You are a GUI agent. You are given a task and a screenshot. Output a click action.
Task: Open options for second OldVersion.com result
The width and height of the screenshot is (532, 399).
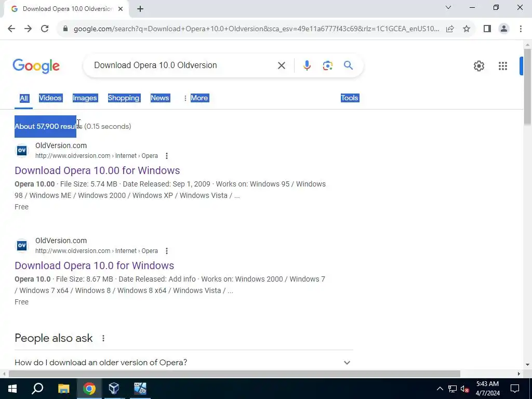(167, 251)
